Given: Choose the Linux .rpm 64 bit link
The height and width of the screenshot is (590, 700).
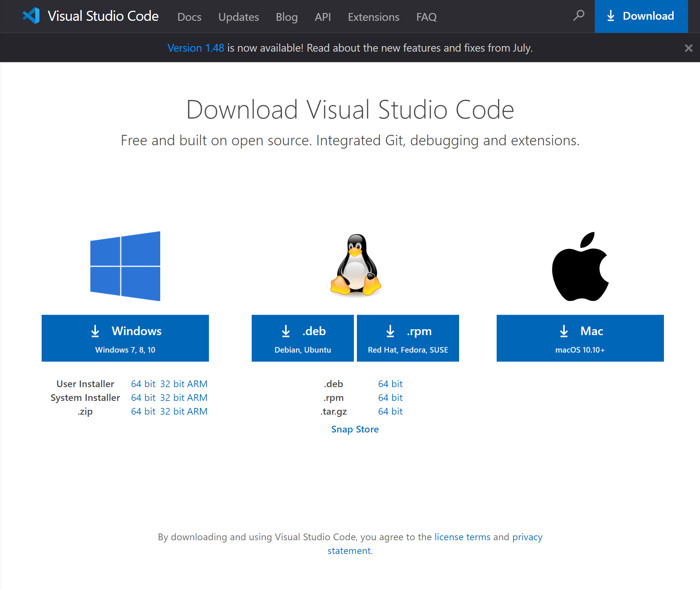Looking at the screenshot, I should point(390,398).
